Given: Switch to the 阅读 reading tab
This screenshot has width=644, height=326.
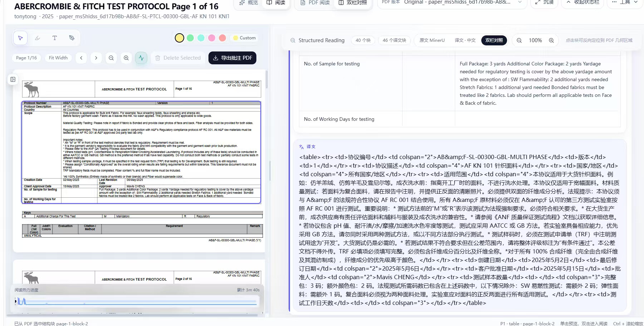Looking at the screenshot, I should coord(276,3).
